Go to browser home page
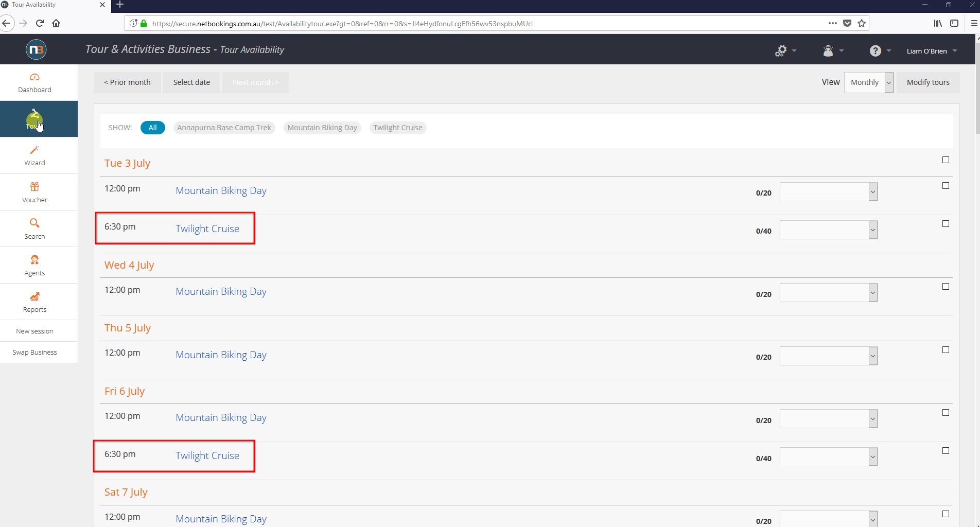The width and height of the screenshot is (980, 527). coord(56,23)
